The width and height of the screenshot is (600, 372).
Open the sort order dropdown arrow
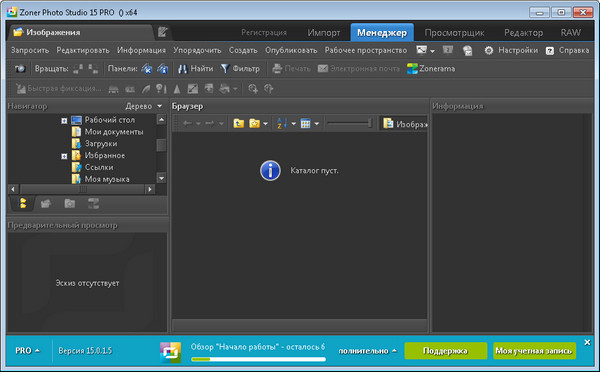(x=293, y=124)
